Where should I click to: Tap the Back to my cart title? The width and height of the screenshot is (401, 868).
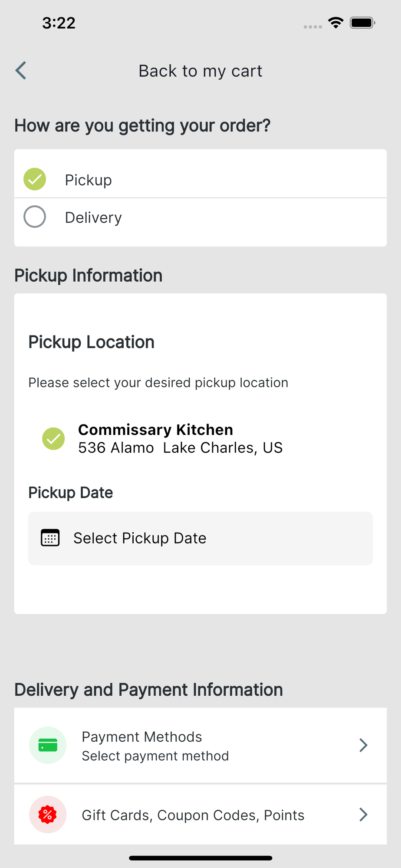[x=200, y=71]
